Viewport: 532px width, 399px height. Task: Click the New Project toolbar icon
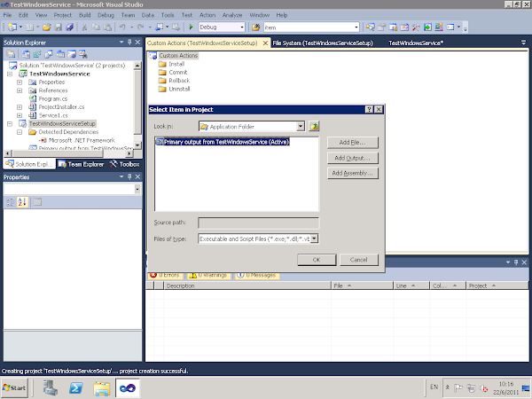click(x=12, y=27)
